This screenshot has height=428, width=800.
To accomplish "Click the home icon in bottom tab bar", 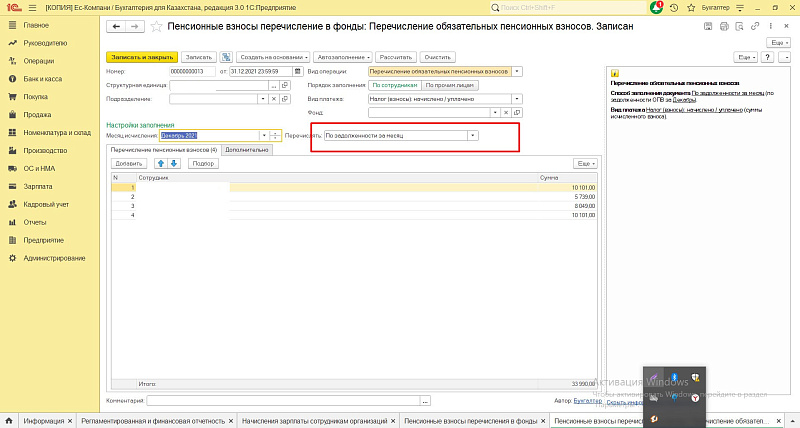I will coord(10,421).
